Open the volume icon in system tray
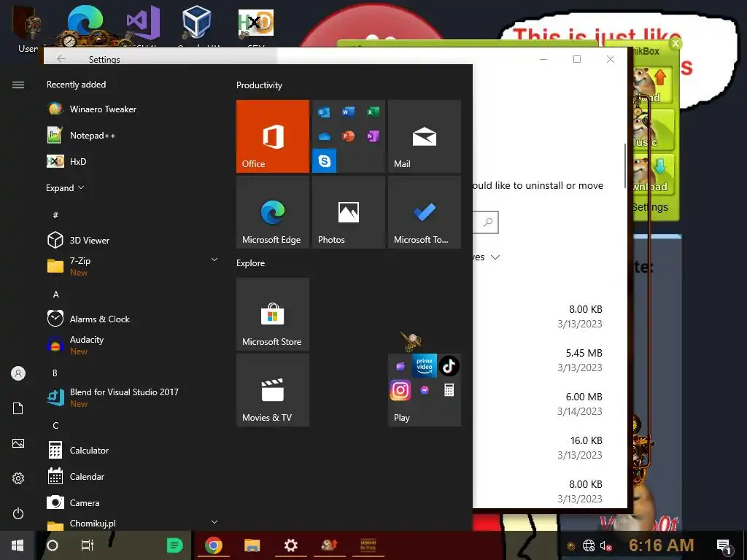747x560 pixels. pos(605,545)
